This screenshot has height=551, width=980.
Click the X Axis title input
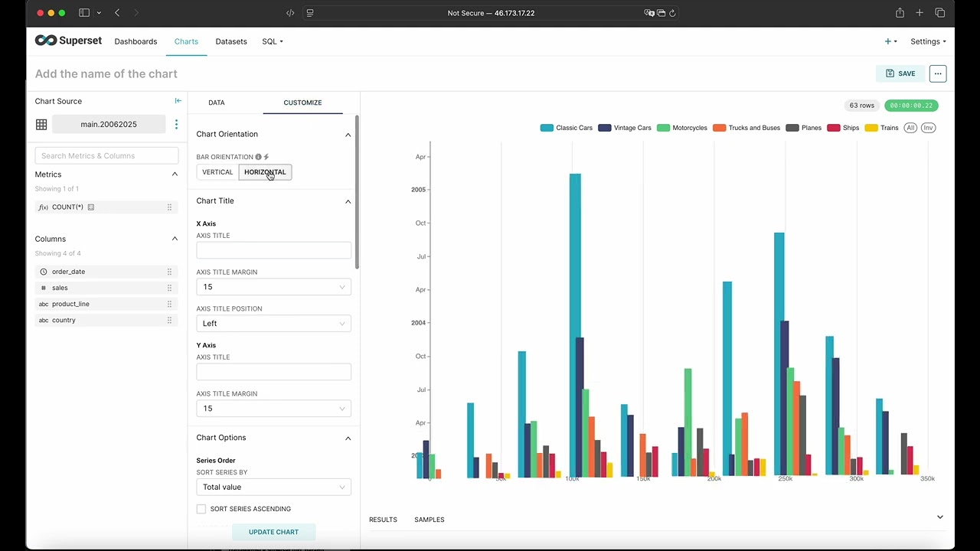pyautogui.click(x=273, y=250)
